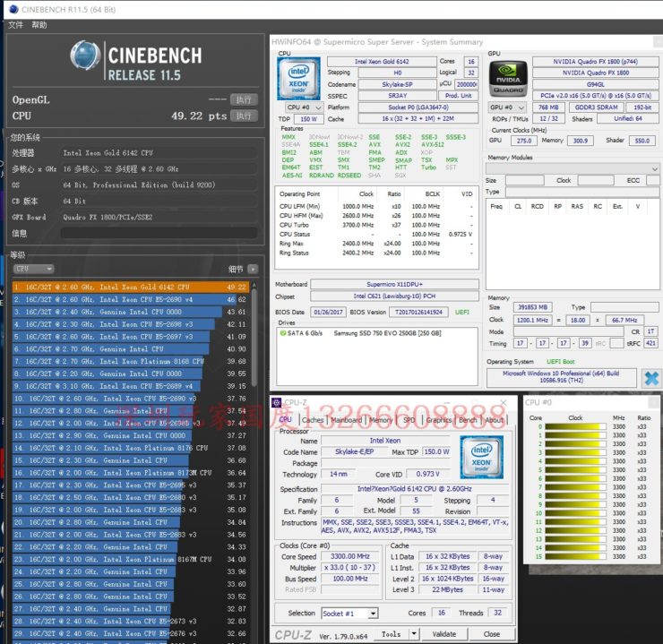The width and height of the screenshot is (663, 644).
Task: Close the CPU-Z window with its X button
Action: [x=504, y=403]
